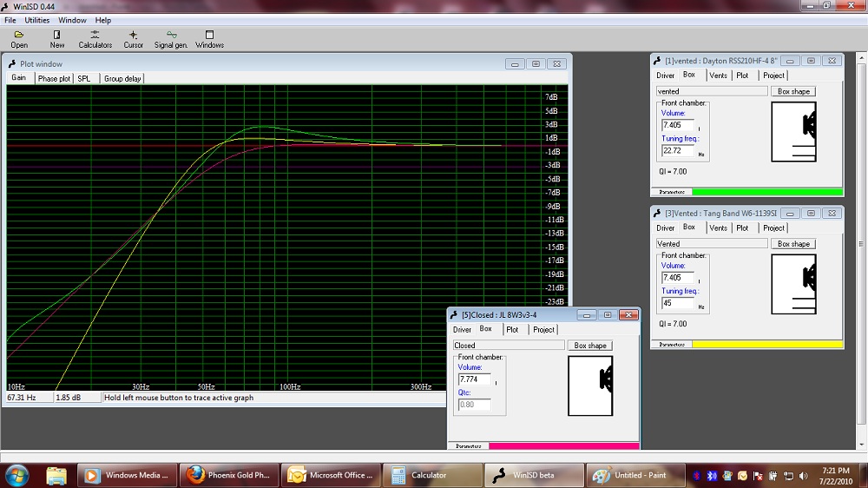Select Project tab in Tang Band W6-1139SI window
The height and width of the screenshot is (488, 868).
click(x=773, y=228)
